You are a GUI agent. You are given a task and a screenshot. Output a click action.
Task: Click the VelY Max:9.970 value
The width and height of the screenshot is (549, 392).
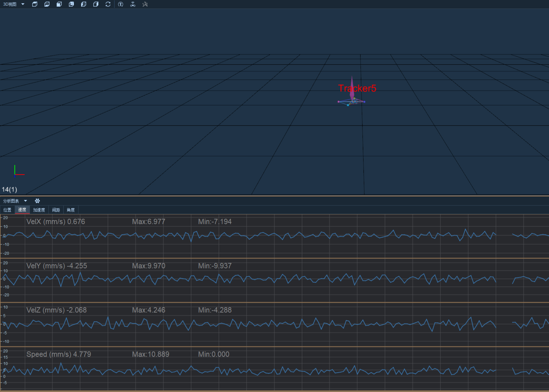[149, 266]
